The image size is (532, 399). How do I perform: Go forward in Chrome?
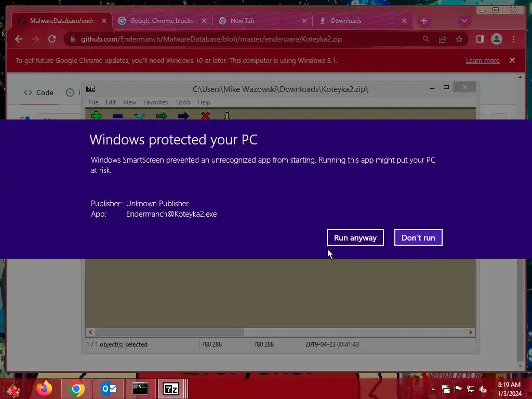tap(35, 39)
